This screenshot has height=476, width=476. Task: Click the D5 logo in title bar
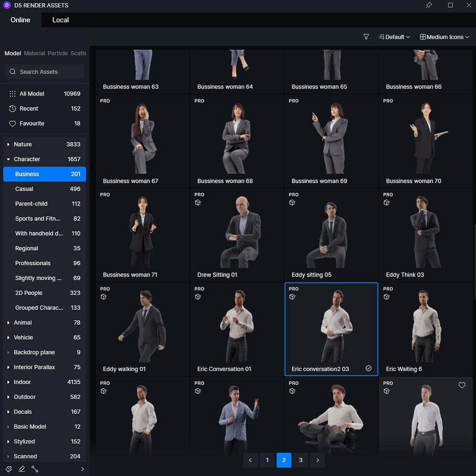(x=6, y=6)
